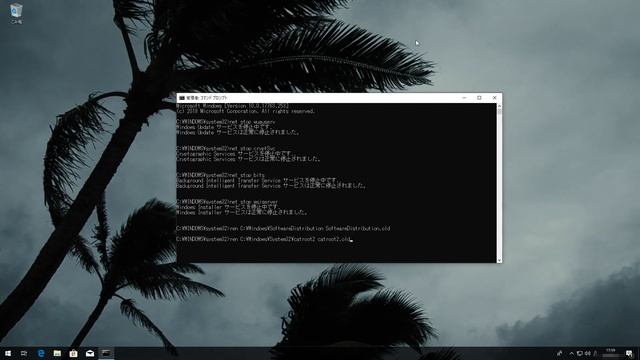Click the 'net stop msiserver' command line

click(227, 202)
